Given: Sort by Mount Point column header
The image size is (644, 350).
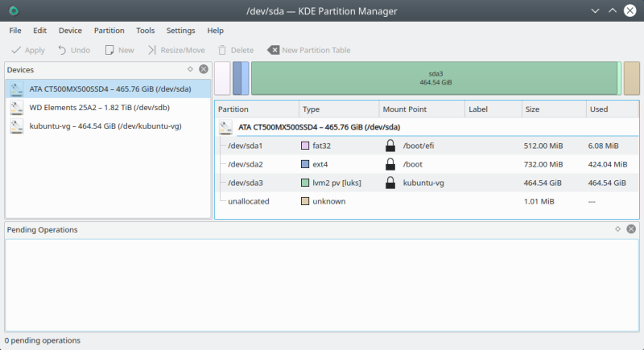Looking at the screenshot, I should pos(422,109).
